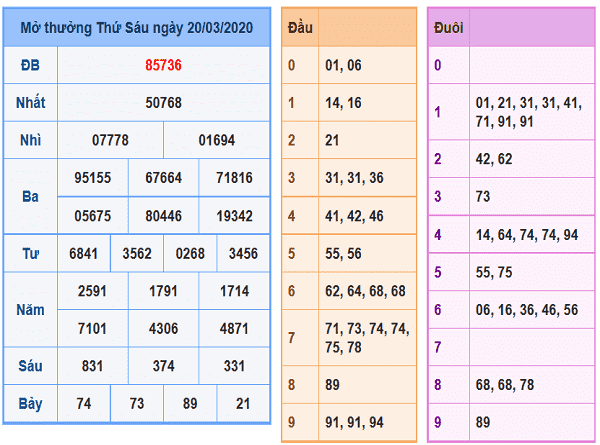This screenshot has height=445, width=600.
Task: Select '14, 16' in the Đầu table
Action: pyautogui.click(x=343, y=103)
